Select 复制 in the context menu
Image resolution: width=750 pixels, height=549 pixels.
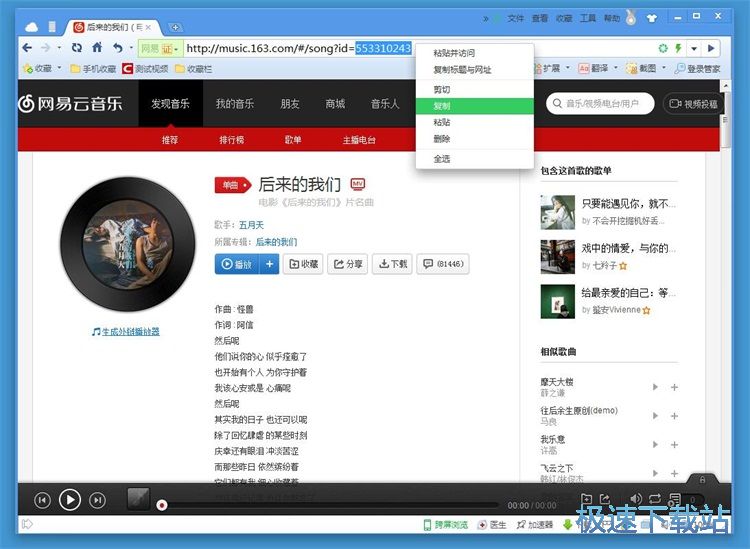[442, 106]
